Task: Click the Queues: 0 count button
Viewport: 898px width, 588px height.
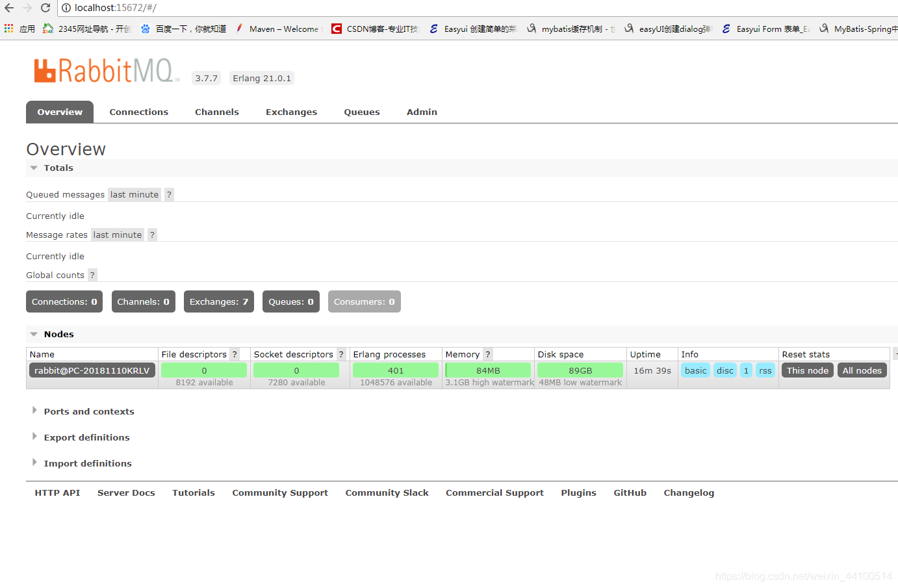Action: (x=291, y=301)
